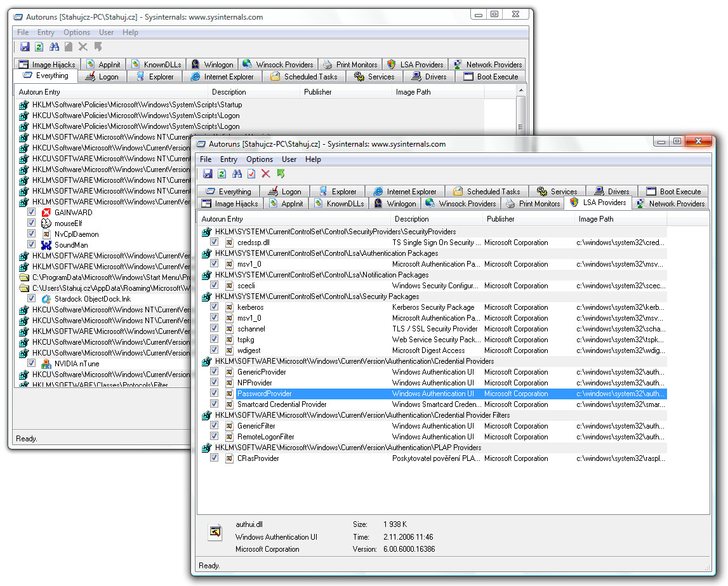
Task: Click Description column header in front window
Action: pos(437,218)
